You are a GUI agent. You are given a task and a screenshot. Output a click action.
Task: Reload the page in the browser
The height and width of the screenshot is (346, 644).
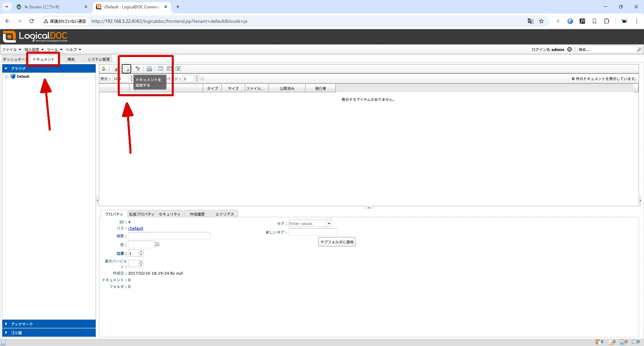(32, 21)
